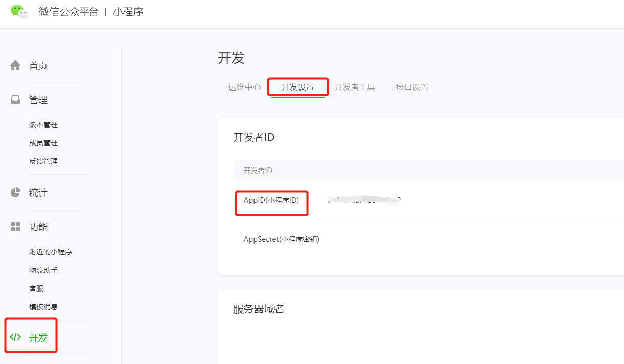624x364 pixels.
Task: Click the WeChat logo icon in the header
Action: 19,11
